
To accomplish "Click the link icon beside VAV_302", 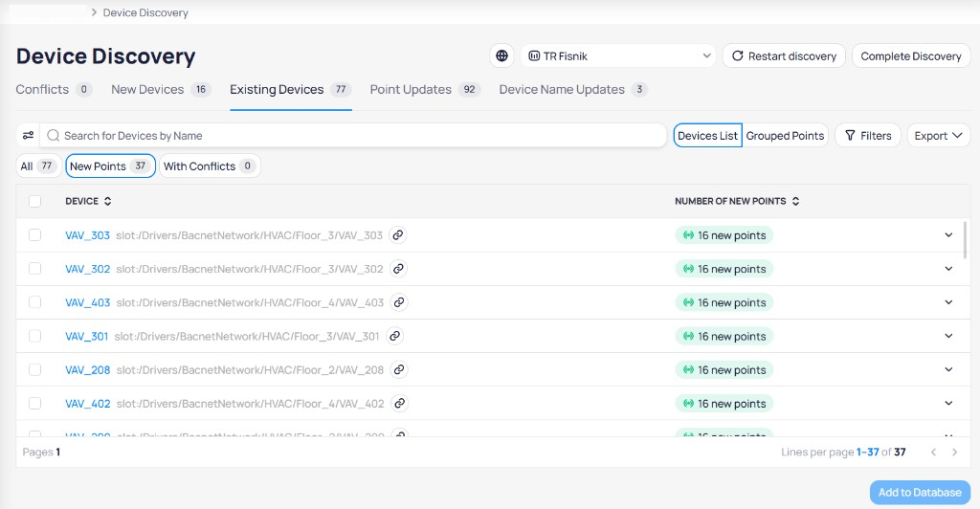I will click(398, 269).
